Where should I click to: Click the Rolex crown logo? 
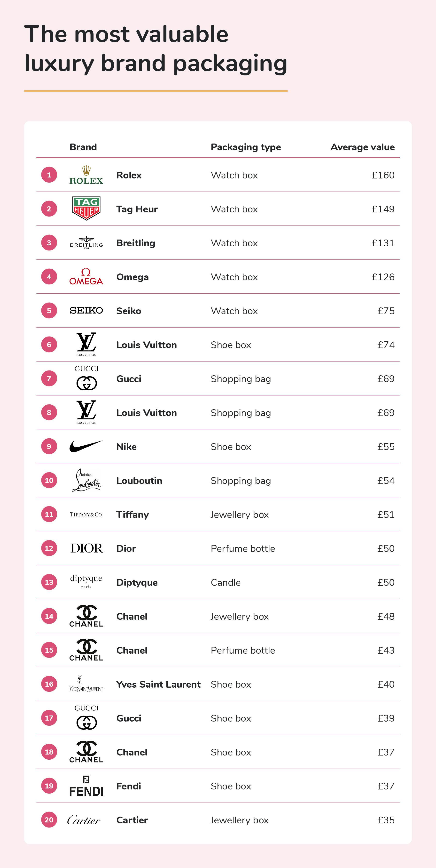(86, 175)
